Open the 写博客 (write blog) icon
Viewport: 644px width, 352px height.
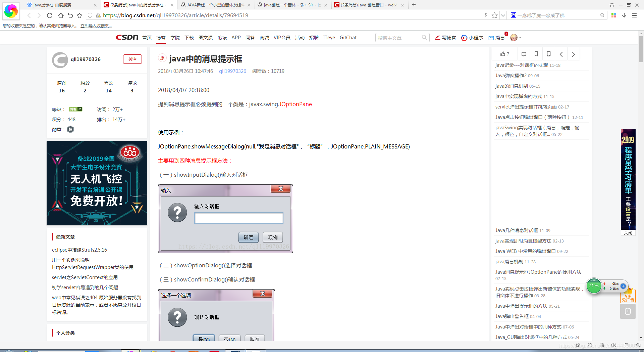(445, 38)
